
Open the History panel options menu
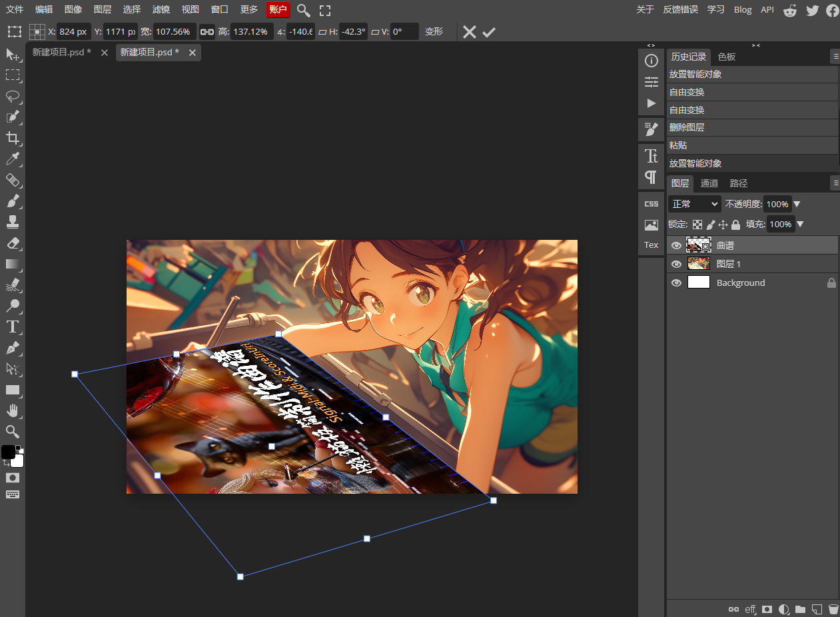pos(835,57)
